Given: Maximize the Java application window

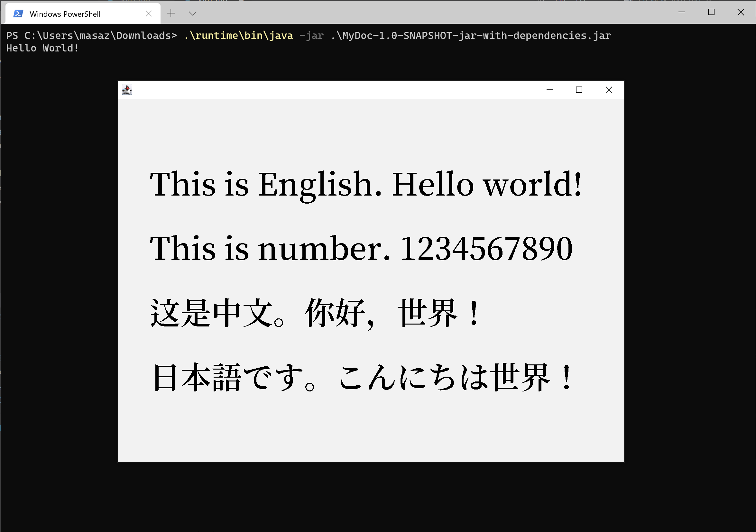Looking at the screenshot, I should pos(579,89).
